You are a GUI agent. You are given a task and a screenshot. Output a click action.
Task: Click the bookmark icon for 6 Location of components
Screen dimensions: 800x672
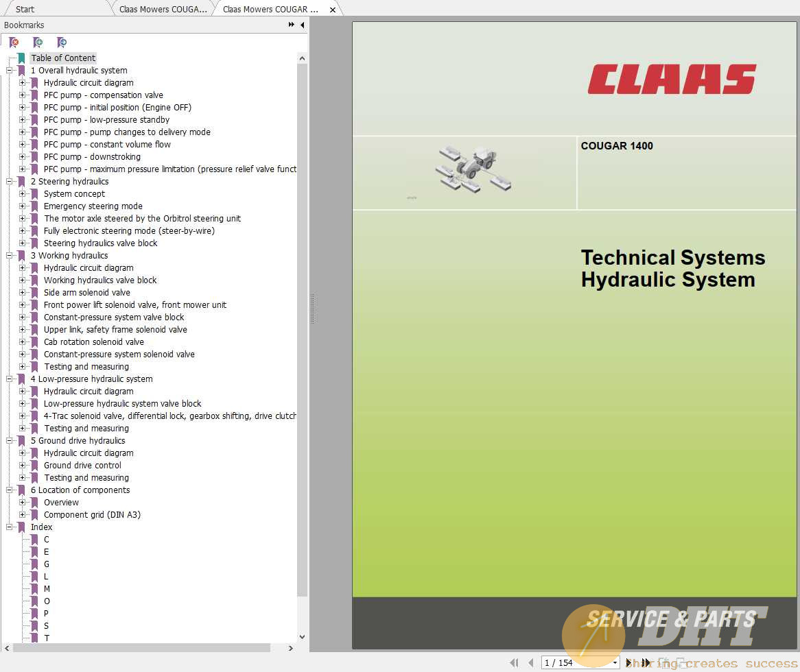[21, 490]
